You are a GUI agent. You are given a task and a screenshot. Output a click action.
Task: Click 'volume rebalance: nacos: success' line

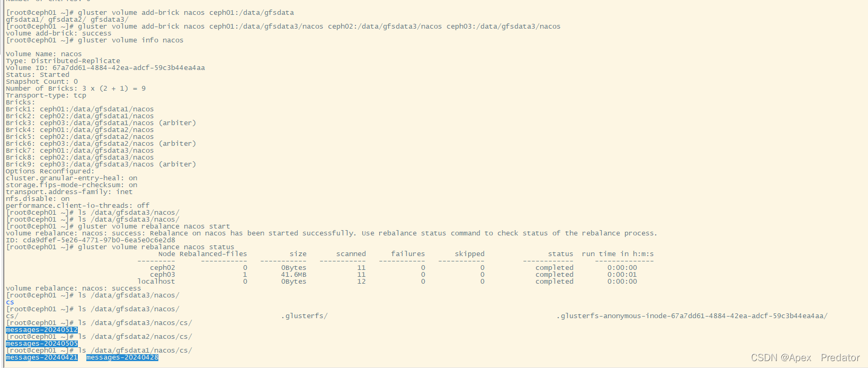click(74, 288)
